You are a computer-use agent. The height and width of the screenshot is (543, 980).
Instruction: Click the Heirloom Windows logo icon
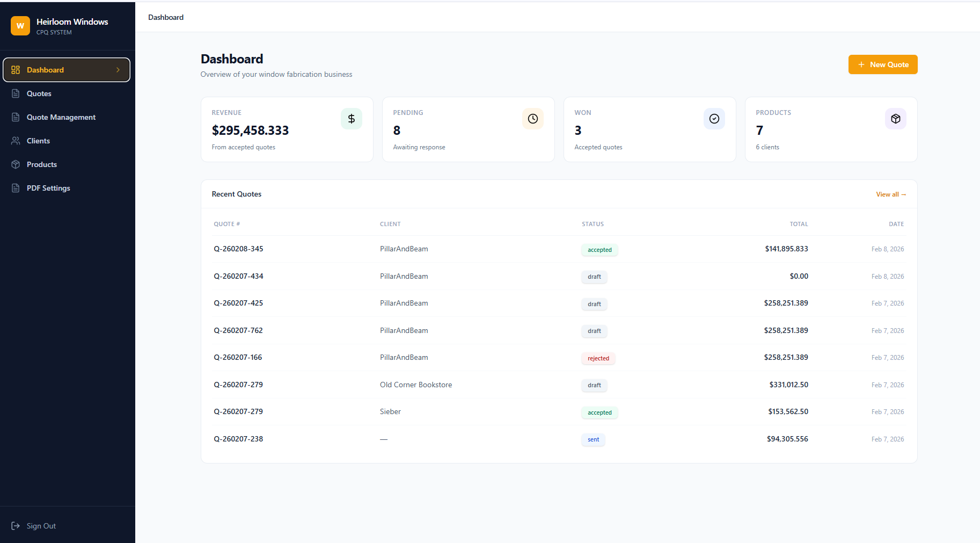click(20, 26)
